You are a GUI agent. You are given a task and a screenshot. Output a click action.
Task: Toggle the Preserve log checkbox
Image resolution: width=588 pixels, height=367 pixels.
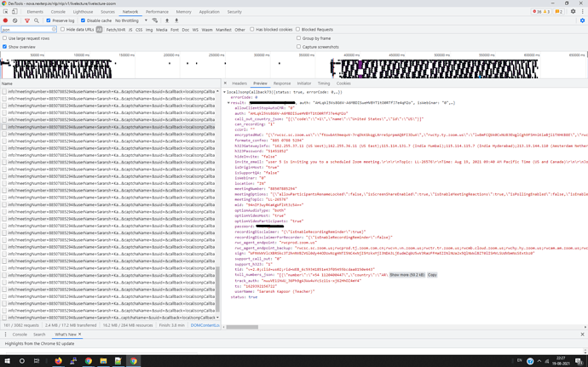pyautogui.click(x=49, y=20)
